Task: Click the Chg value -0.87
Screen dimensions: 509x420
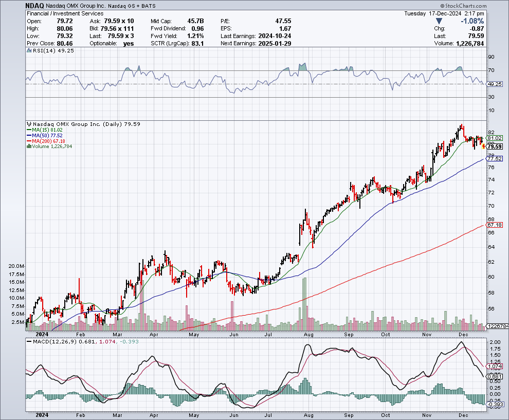Action: tap(477, 29)
